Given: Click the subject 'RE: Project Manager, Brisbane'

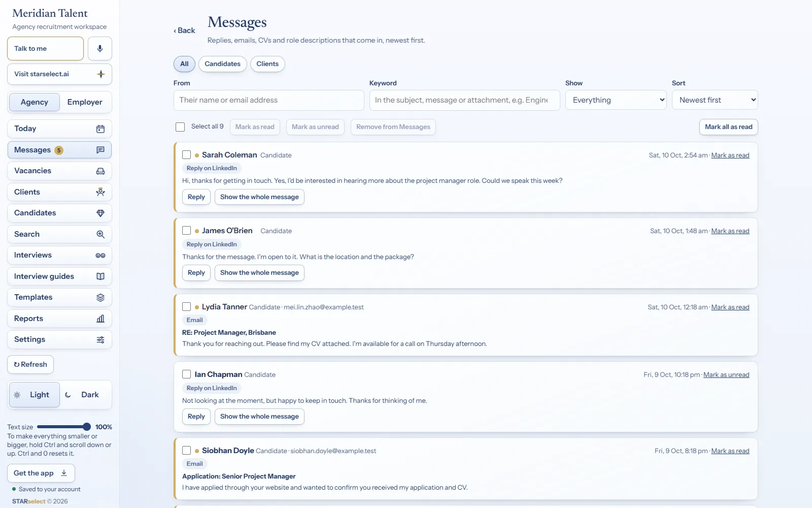Looking at the screenshot, I should click(229, 333).
